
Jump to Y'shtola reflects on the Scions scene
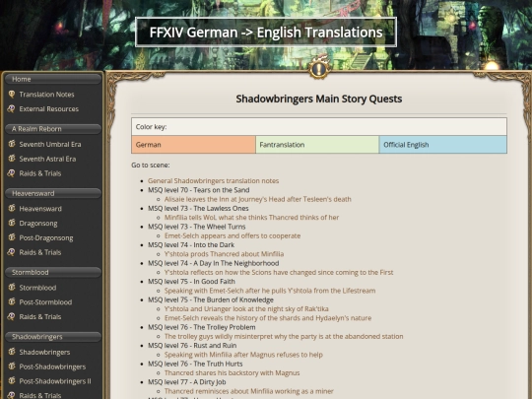click(279, 273)
